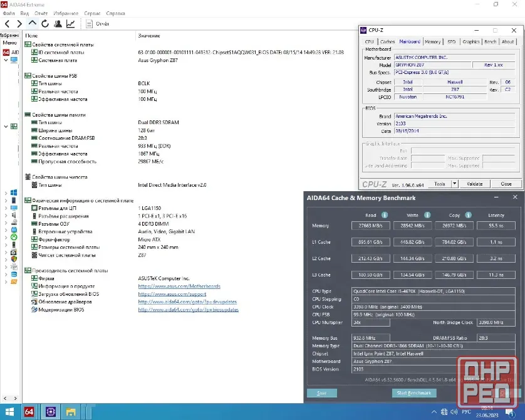The image size is (525, 420).
Task: Open the asus.com/support BIOS download link
Action: 172,294
